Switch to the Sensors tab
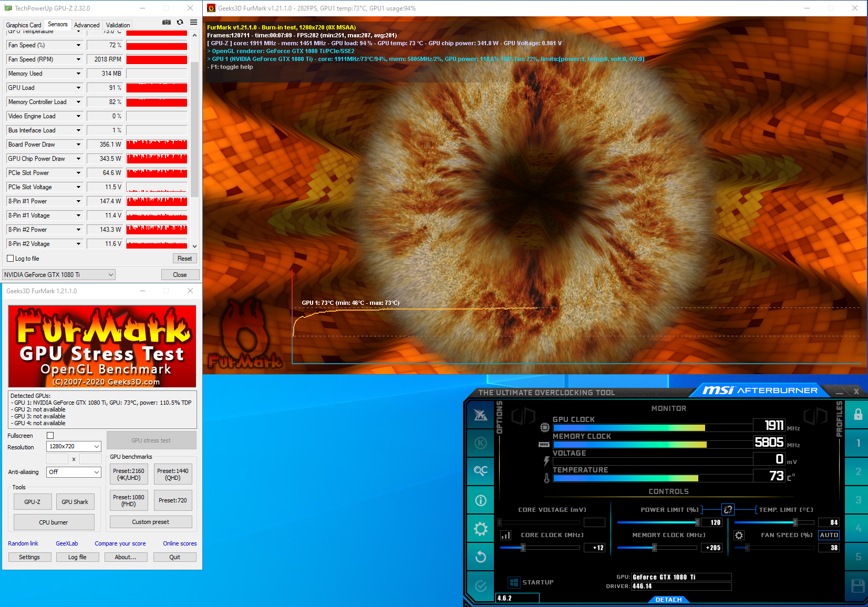Image resolution: width=868 pixels, height=607 pixels. pyautogui.click(x=57, y=24)
